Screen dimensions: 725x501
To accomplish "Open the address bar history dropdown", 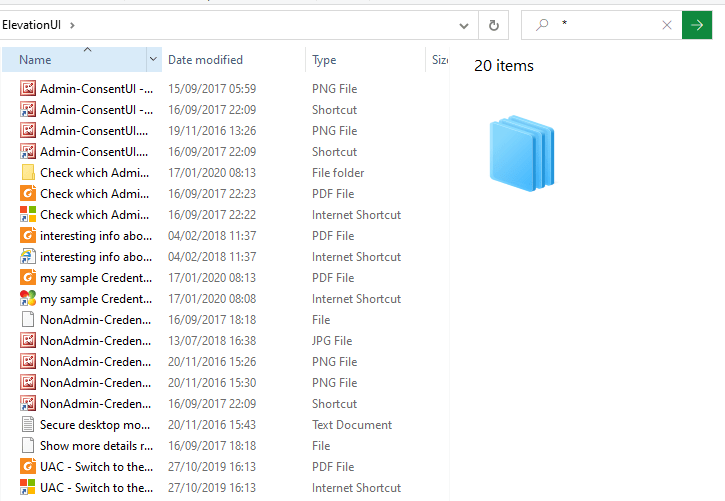I will pyautogui.click(x=464, y=25).
